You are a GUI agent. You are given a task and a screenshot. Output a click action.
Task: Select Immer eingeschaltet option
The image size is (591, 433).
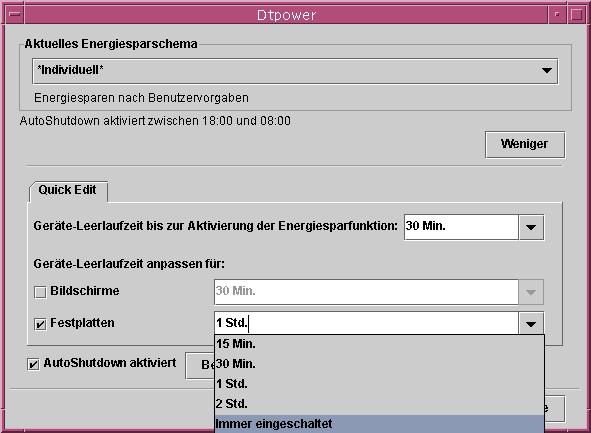(379, 424)
